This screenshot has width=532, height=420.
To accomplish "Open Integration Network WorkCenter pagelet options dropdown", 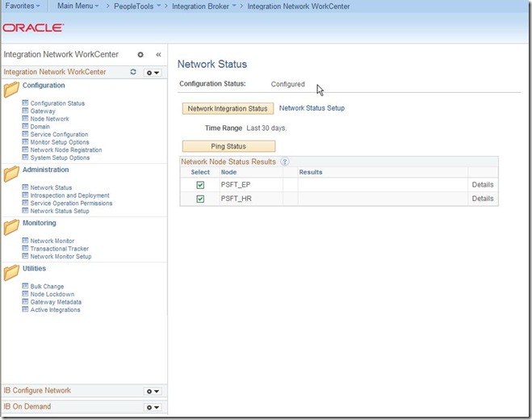I will point(153,73).
